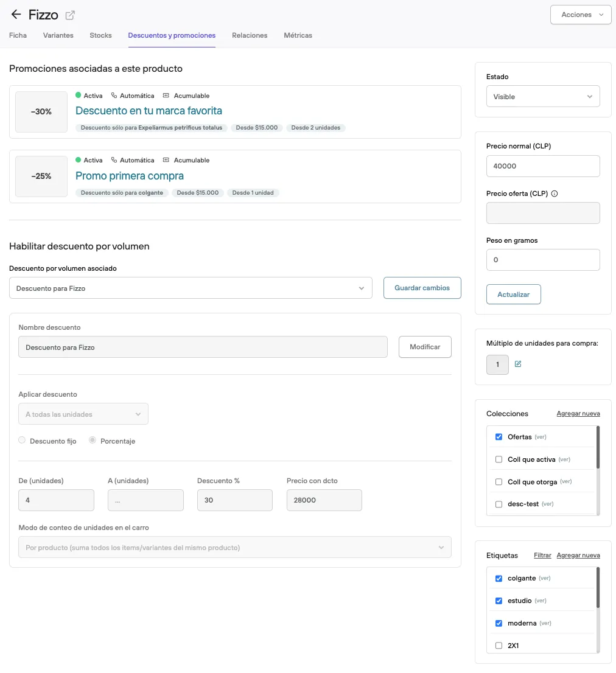Click Agregar nueva in Etiquetas
This screenshot has height=673, width=616.
point(578,555)
